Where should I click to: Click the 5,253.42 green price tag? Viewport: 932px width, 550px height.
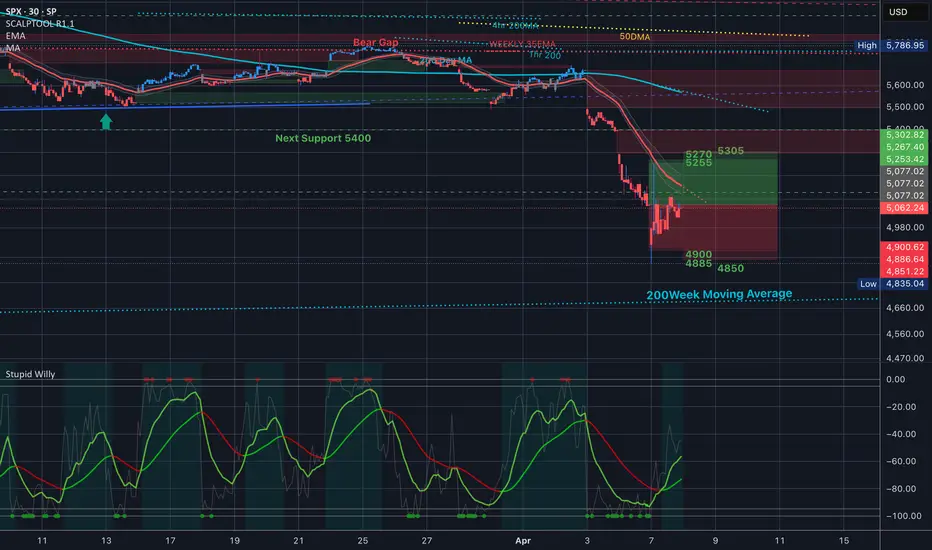[x=904, y=159]
